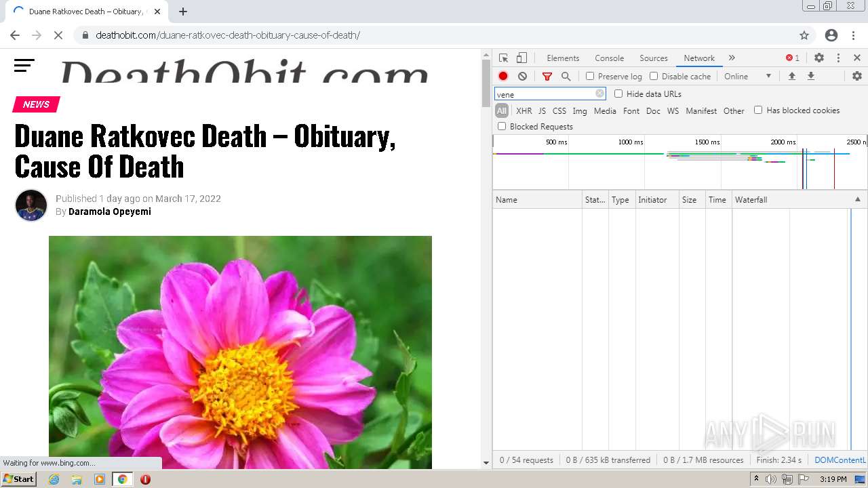Filter requests by Media
Viewport: 868px width, 488px height.
(605, 111)
